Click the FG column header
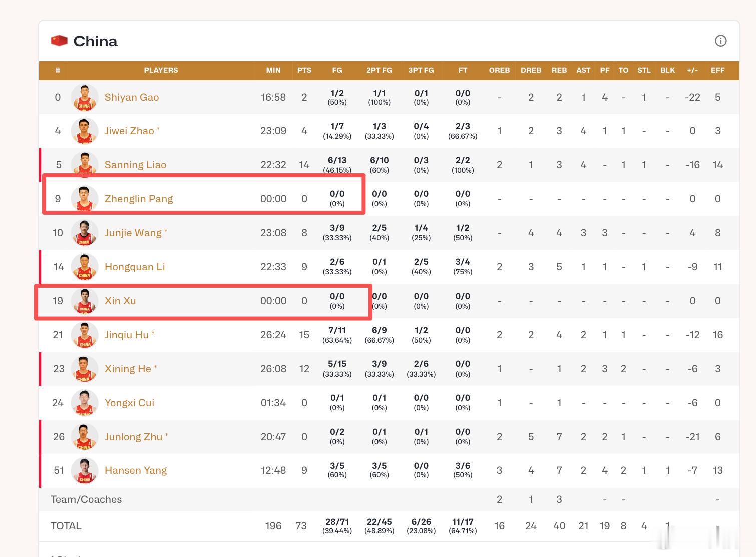 [x=337, y=70]
